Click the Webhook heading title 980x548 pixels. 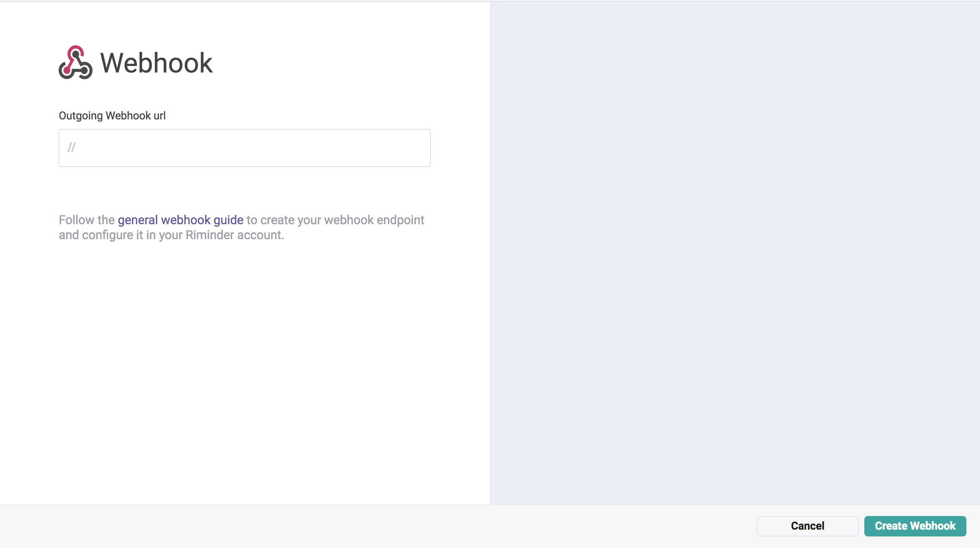pos(156,63)
